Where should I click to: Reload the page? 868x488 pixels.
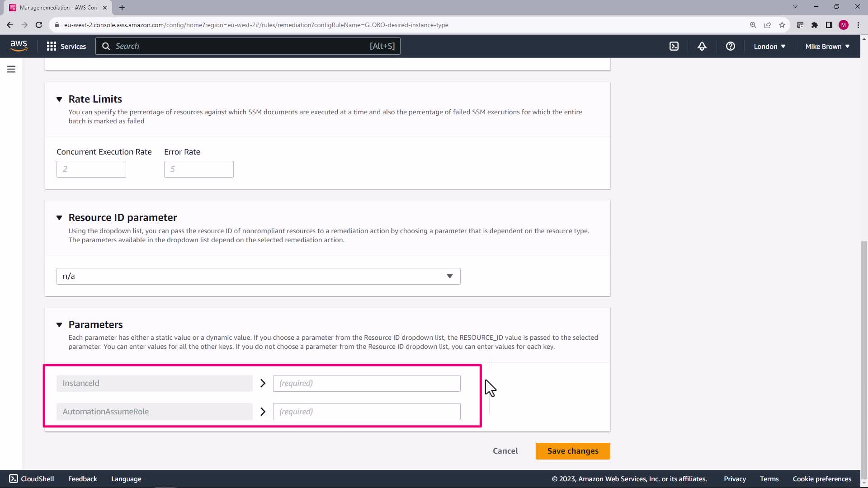coord(39,25)
